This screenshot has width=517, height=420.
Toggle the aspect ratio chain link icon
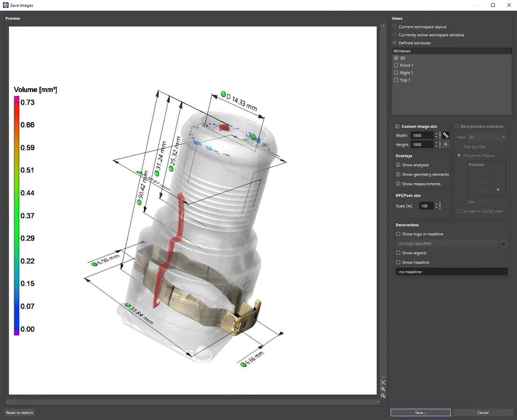coord(446,135)
